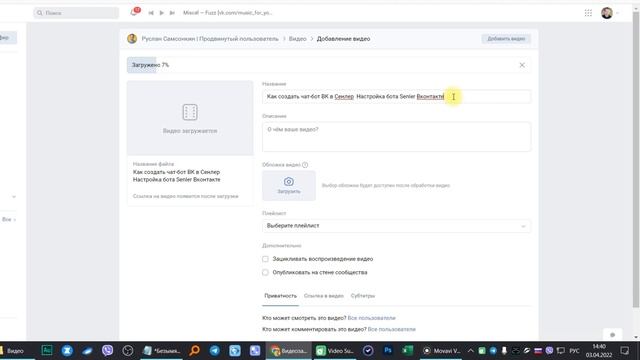640x360 pixels.
Task: Open the taskbar clock and date
Action: [x=599, y=351]
